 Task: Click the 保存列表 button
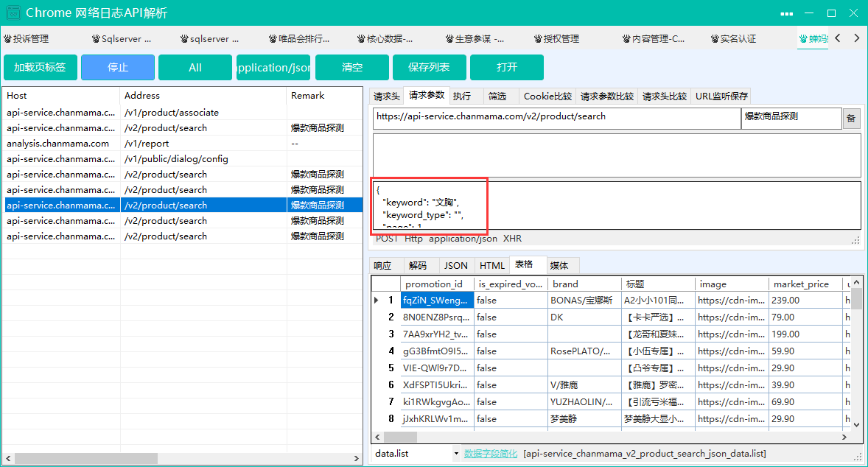click(x=429, y=68)
